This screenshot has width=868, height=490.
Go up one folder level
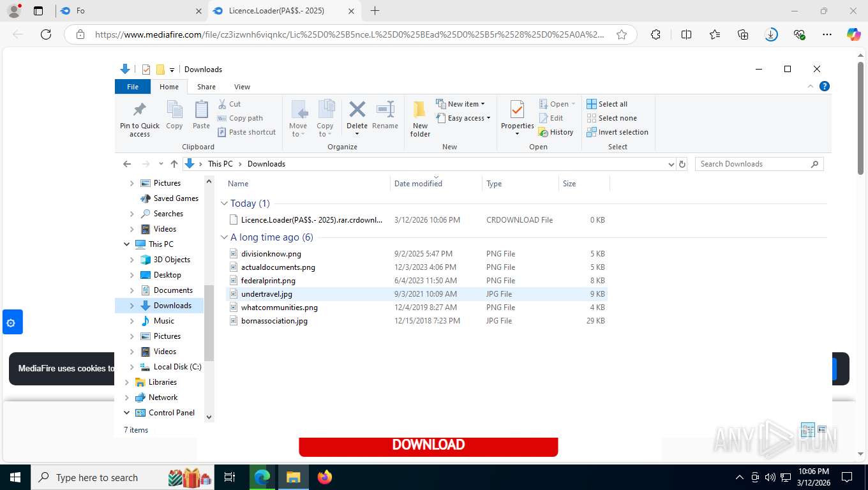coord(174,164)
